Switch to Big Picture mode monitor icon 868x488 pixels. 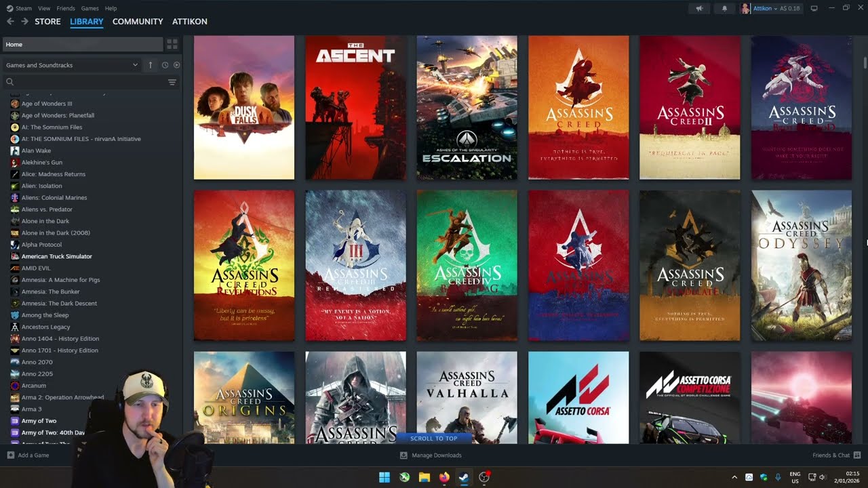point(814,8)
